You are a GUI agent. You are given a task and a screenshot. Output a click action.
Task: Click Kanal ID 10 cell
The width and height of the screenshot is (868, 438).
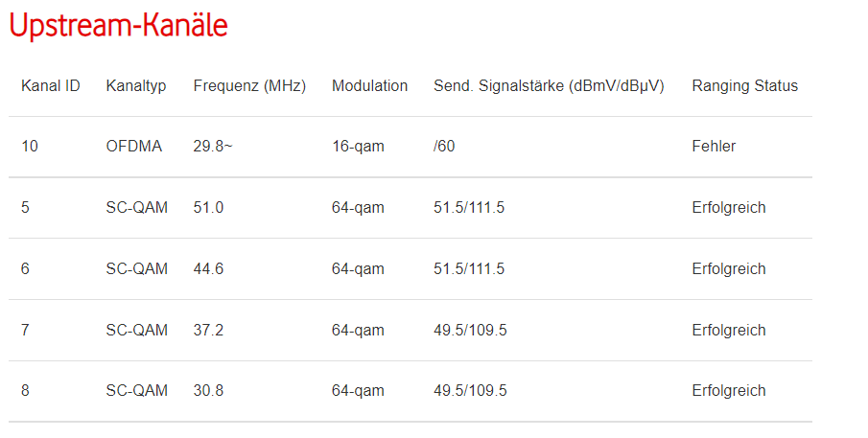[x=29, y=147]
